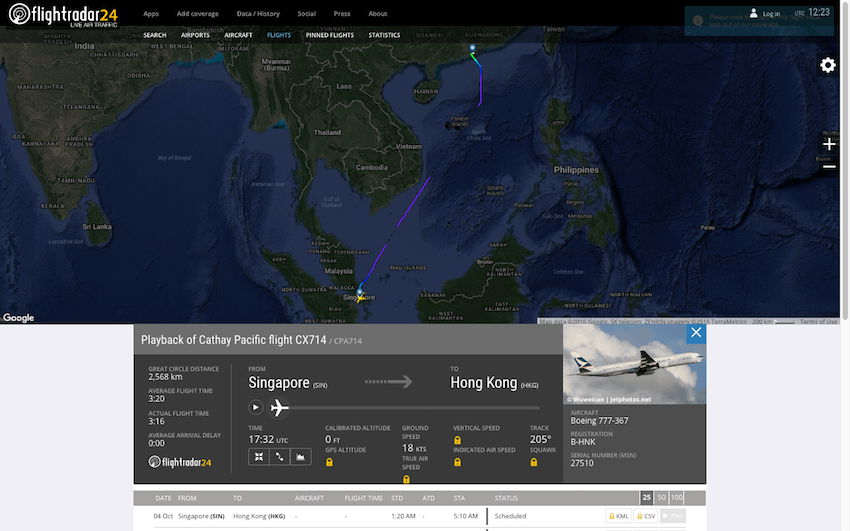Click the Hong Kong airport marker on map

point(472,48)
